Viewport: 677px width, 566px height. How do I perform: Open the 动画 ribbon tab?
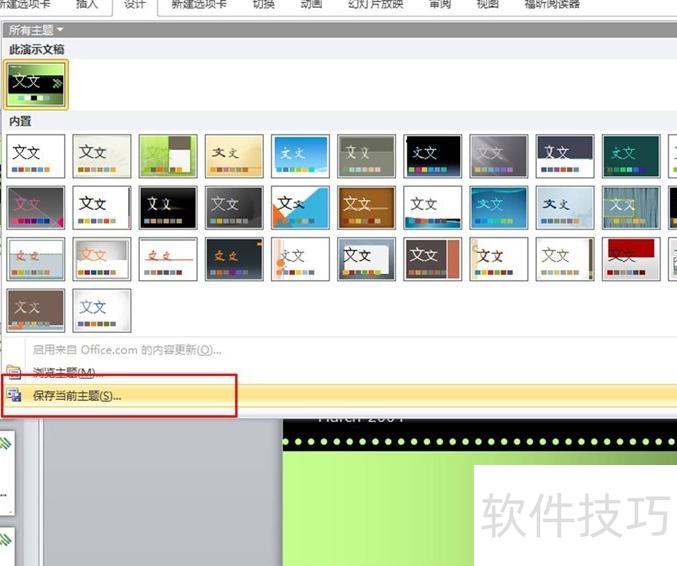[x=311, y=5]
